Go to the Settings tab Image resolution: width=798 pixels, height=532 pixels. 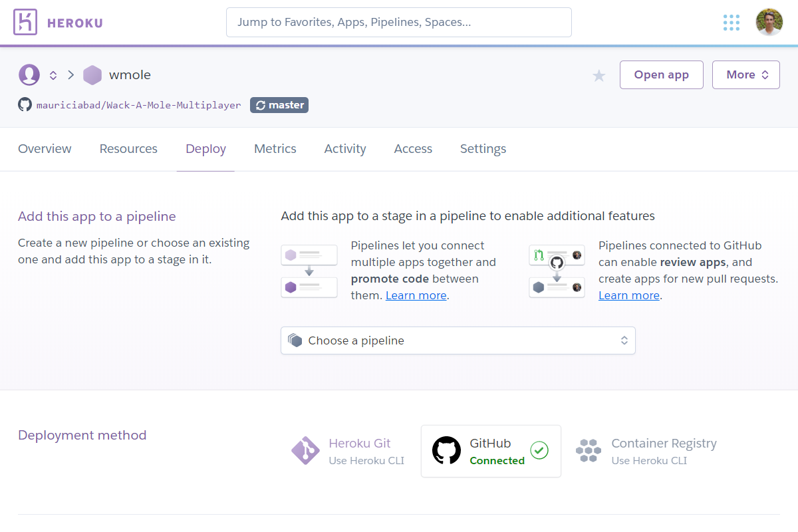[483, 149]
